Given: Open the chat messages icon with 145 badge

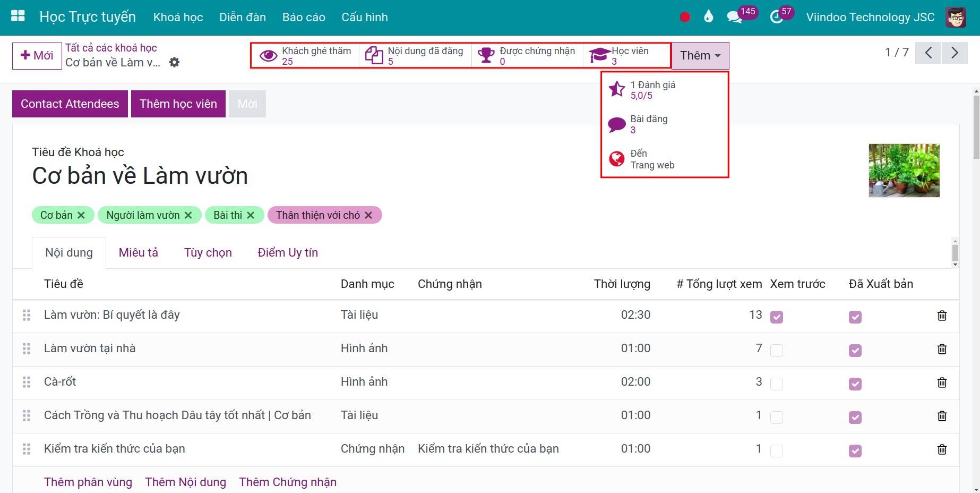Looking at the screenshot, I should (734, 17).
